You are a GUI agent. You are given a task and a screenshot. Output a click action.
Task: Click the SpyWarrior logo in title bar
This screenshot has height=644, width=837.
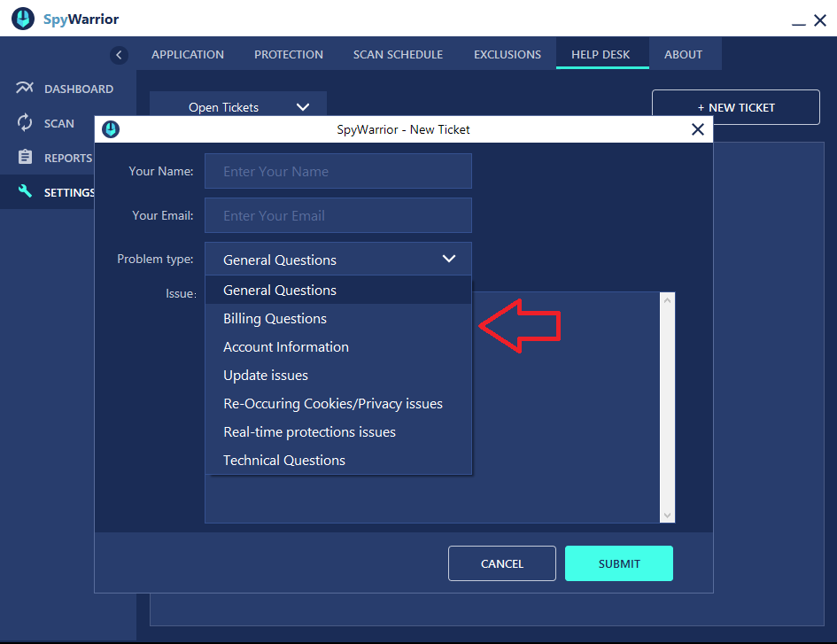click(23, 19)
